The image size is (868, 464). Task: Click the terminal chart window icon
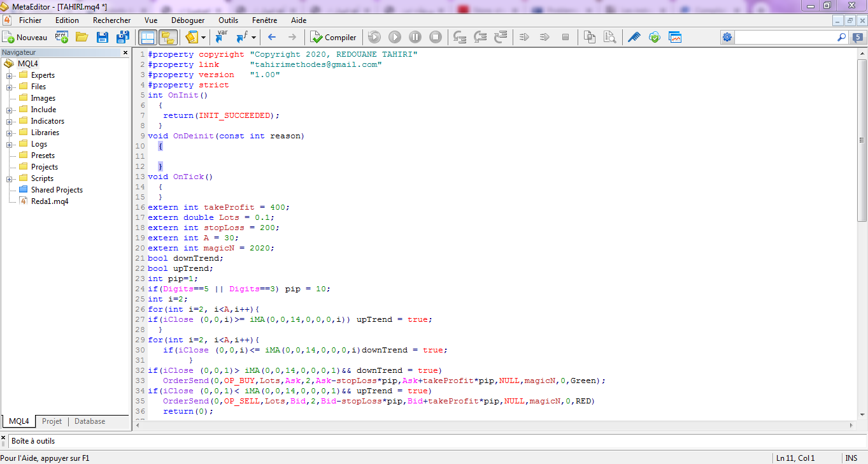click(674, 37)
